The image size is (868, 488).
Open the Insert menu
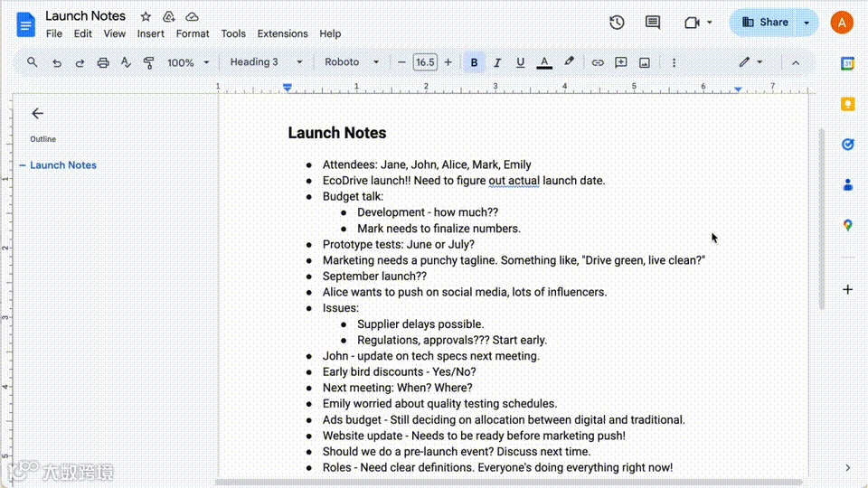[x=151, y=33]
